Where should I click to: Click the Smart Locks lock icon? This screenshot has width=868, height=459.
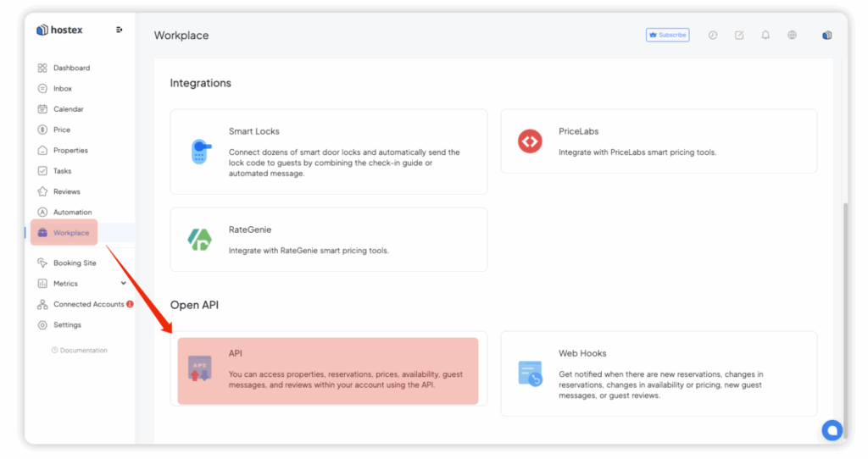coord(200,152)
